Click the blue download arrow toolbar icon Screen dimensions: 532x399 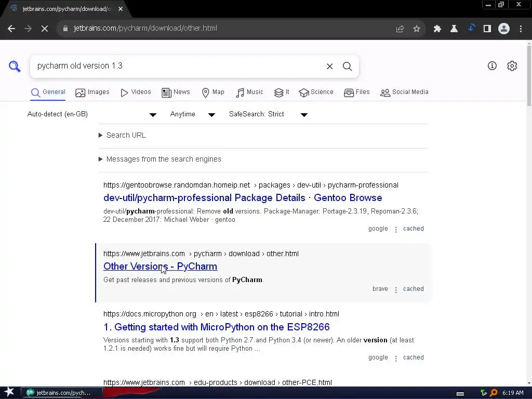coord(471,28)
